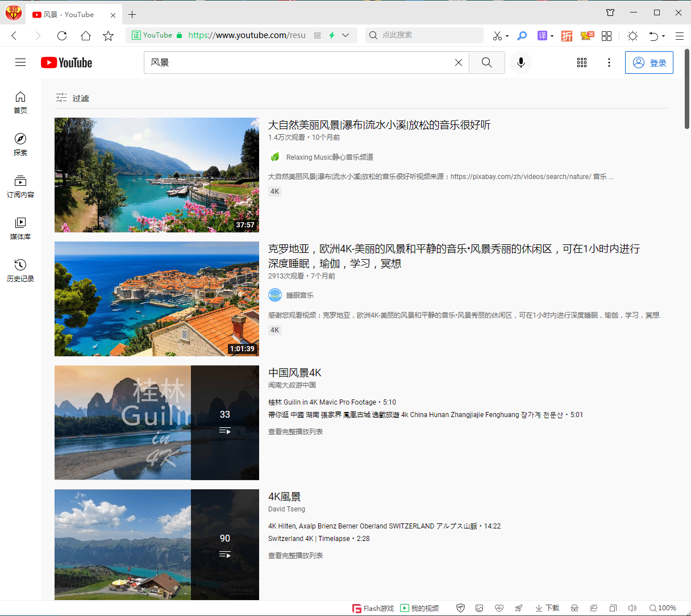691x616 pixels.
Task: Open the 90-video Switzerland playlist thumbnail
Action: pyautogui.click(x=157, y=544)
